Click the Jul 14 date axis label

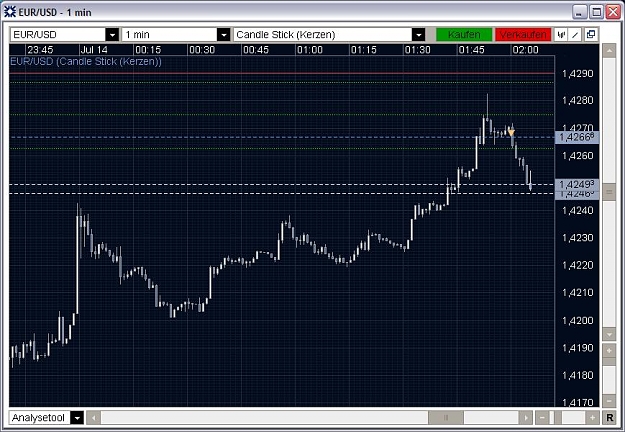(x=94, y=50)
